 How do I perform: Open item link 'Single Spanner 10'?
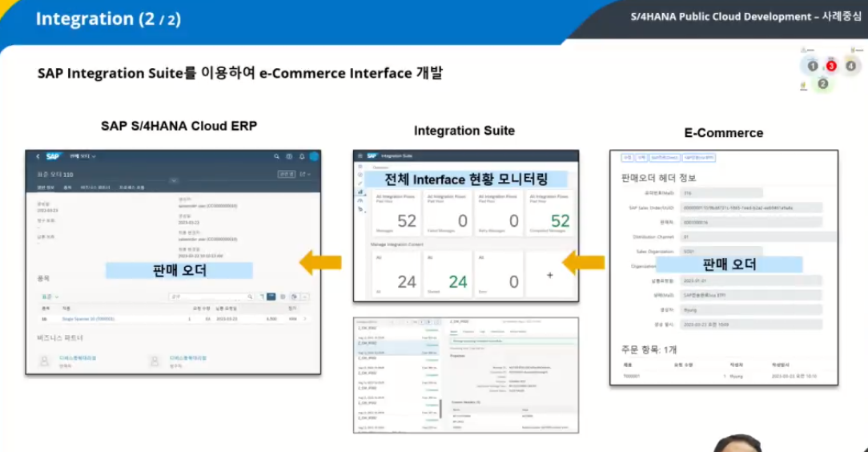point(88,319)
